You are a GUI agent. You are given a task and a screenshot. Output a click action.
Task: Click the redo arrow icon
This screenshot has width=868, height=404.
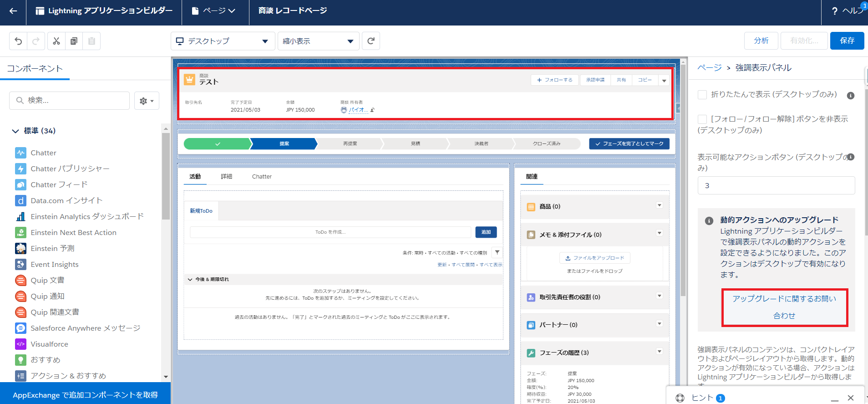pos(36,41)
